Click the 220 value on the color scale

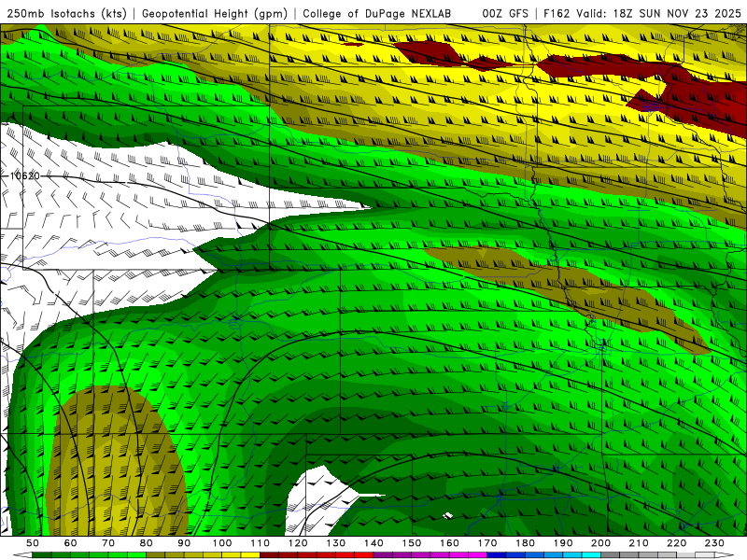(x=676, y=543)
